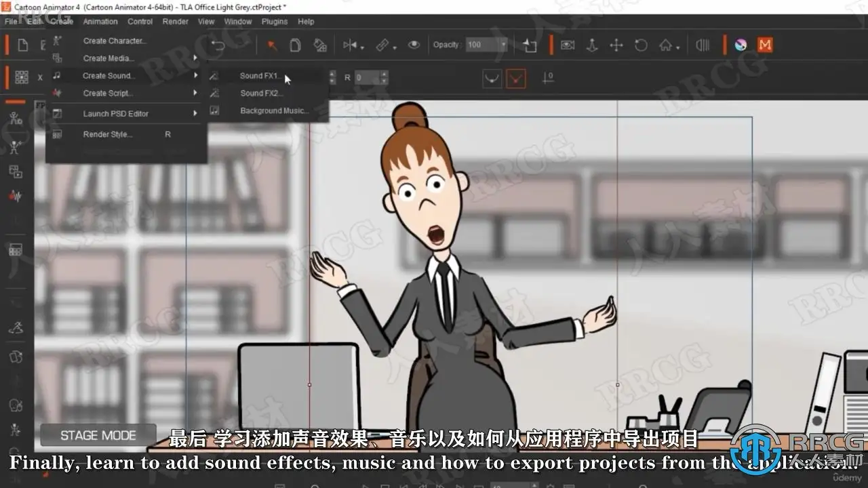The image size is (868, 488).
Task: Expand the home view dropdown arrow
Action: click(677, 47)
